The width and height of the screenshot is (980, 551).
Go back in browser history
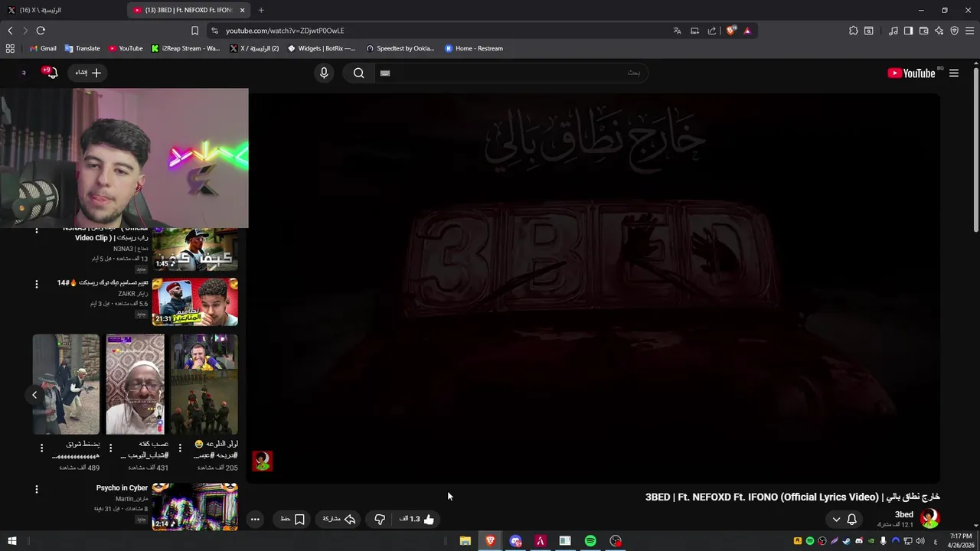10,31
